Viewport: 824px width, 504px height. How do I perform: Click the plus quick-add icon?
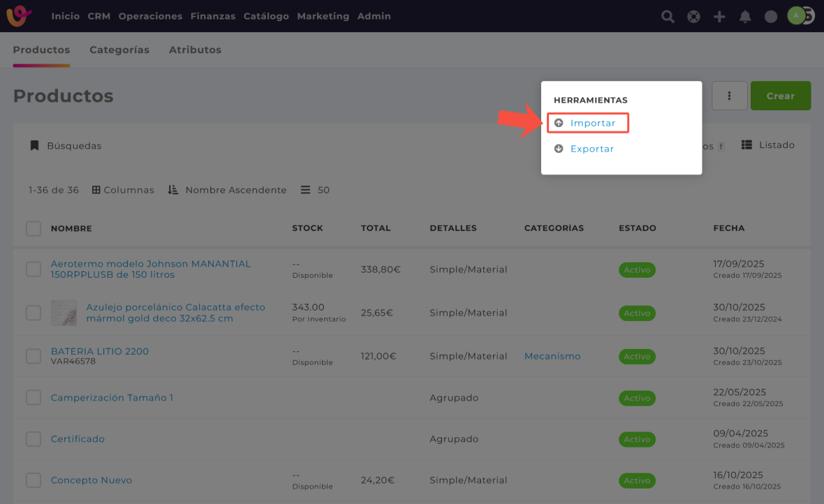click(719, 17)
